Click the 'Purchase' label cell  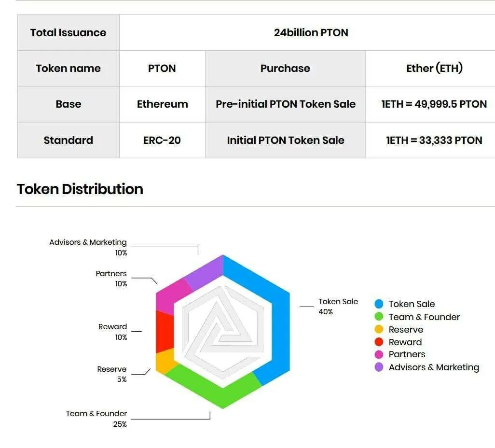coord(286,68)
